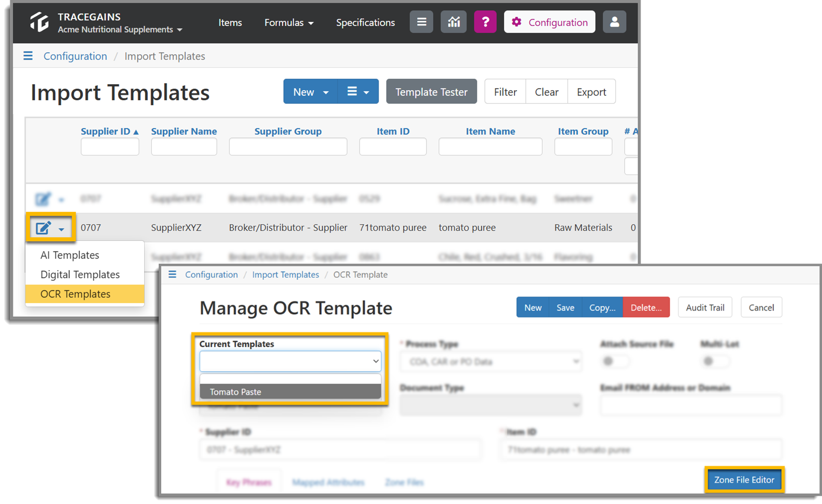Image resolution: width=822 pixels, height=504 pixels.
Task: Click the '71tomato puree' Item ID cell
Action: pos(393,228)
